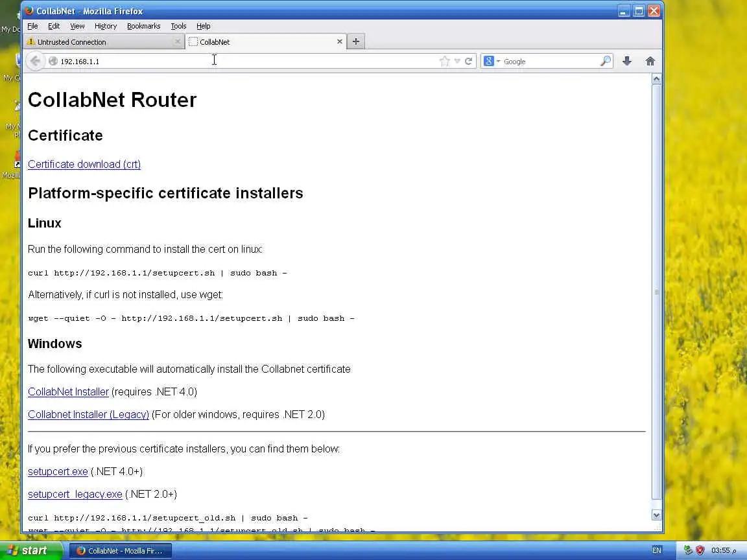Image resolution: width=747 pixels, height=560 pixels.
Task: Open the History menu
Action: click(x=105, y=26)
